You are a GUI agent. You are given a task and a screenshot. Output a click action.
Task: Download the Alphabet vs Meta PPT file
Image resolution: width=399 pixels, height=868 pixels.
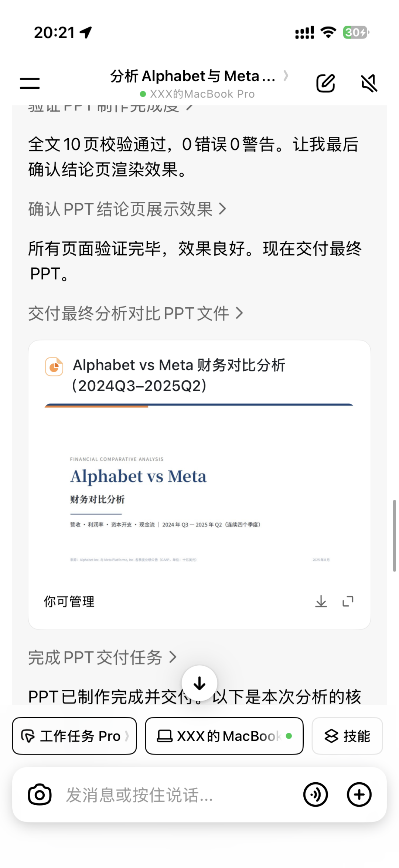(321, 601)
